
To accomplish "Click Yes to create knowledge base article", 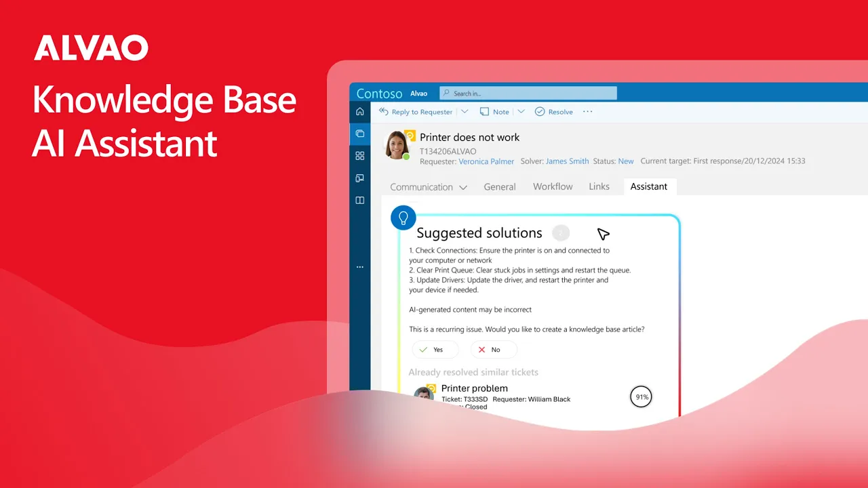I will tap(435, 350).
